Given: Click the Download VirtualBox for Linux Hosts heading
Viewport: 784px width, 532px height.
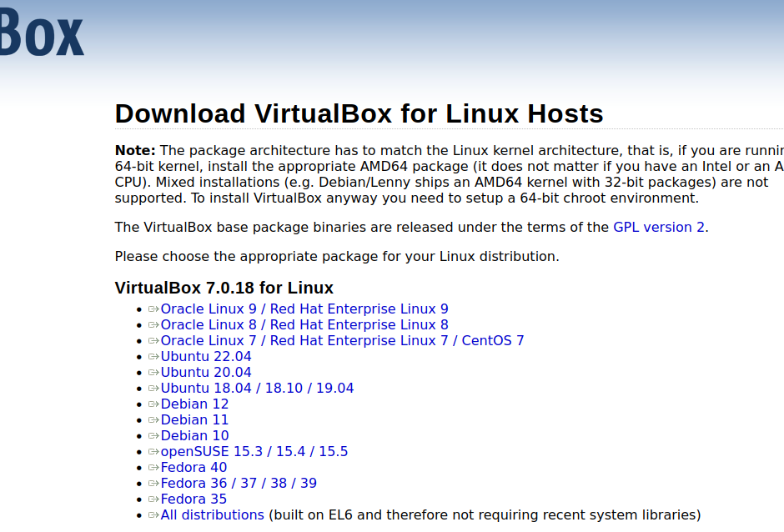Looking at the screenshot, I should coord(359,113).
